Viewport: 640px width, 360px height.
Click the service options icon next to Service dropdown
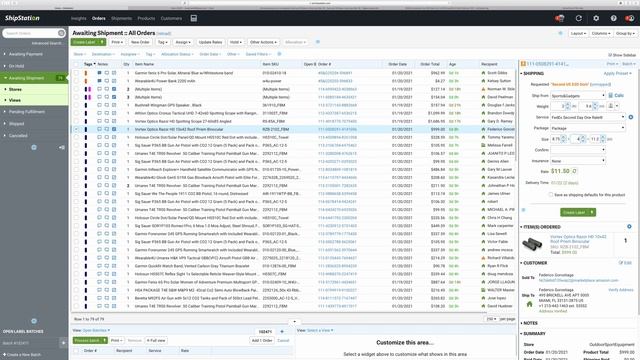point(631,117)
